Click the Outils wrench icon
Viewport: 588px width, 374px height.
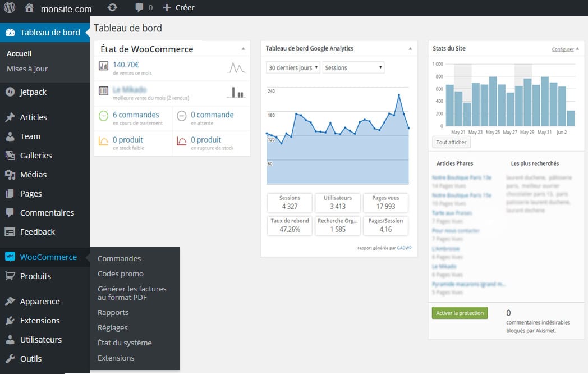point(10,359)
